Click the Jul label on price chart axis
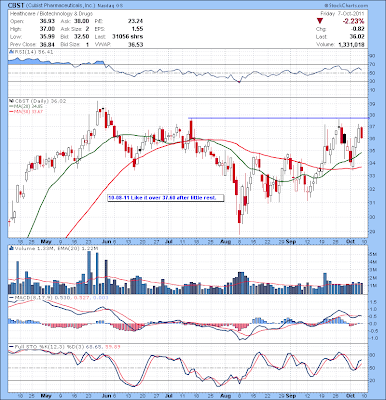Viewport: 386px width, 400px height. point(169,241)
